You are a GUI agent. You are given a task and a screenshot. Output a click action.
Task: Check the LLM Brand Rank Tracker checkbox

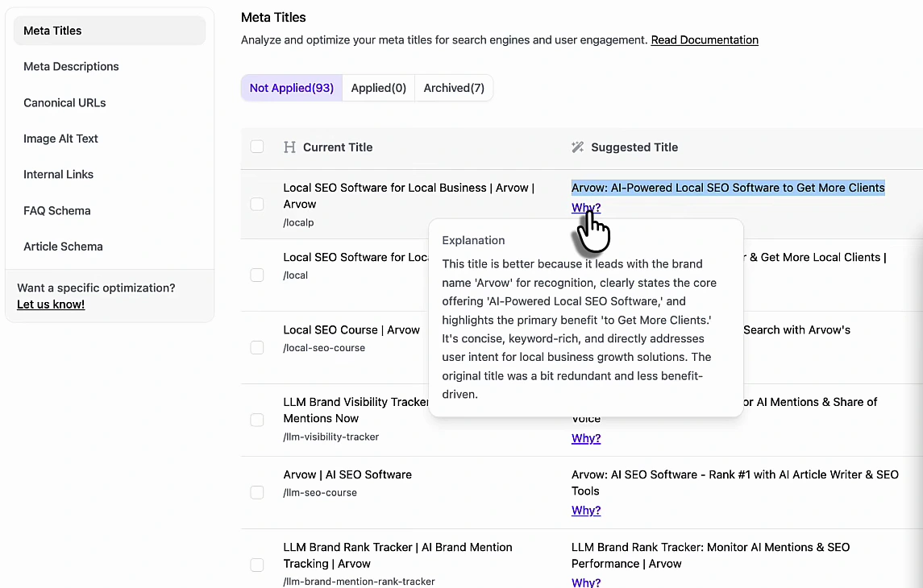[x=257, y=565]
